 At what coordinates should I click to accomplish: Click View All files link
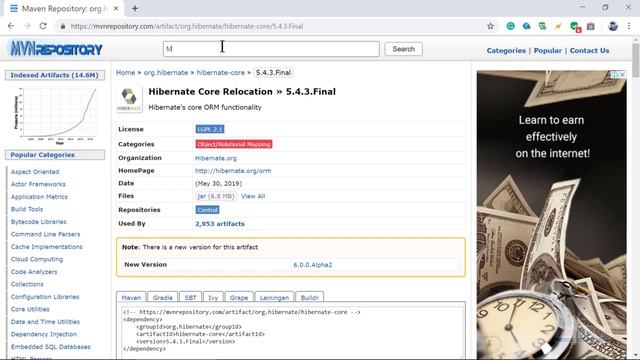(253, 196)
